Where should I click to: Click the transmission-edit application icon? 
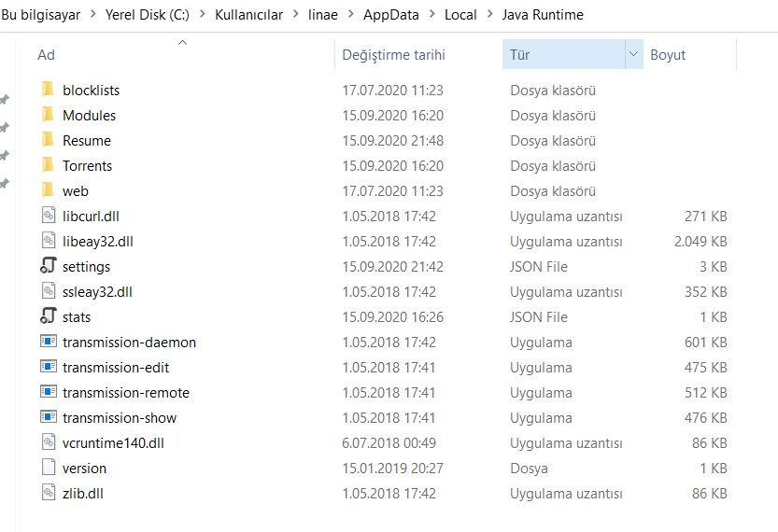[x=49, y=367]
